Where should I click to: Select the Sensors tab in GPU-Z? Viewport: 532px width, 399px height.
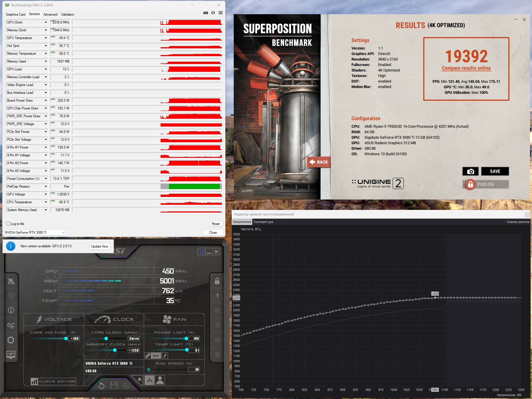34,14
